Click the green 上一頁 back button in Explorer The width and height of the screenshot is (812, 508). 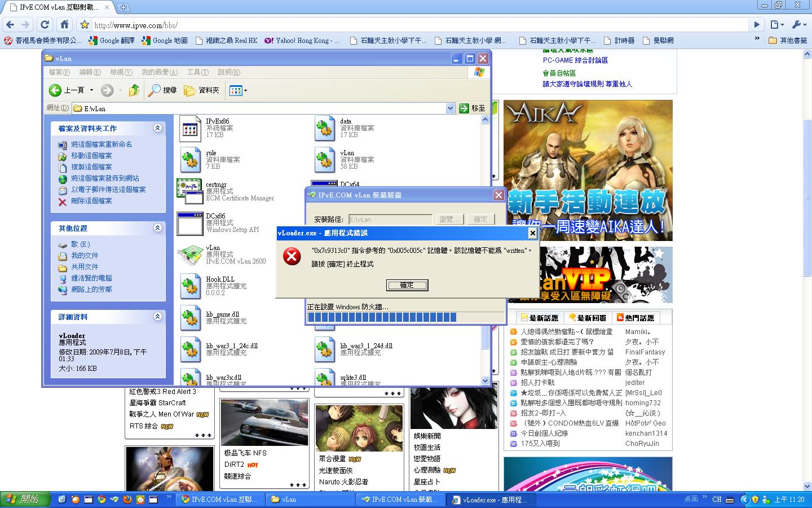tap(67, 90)
